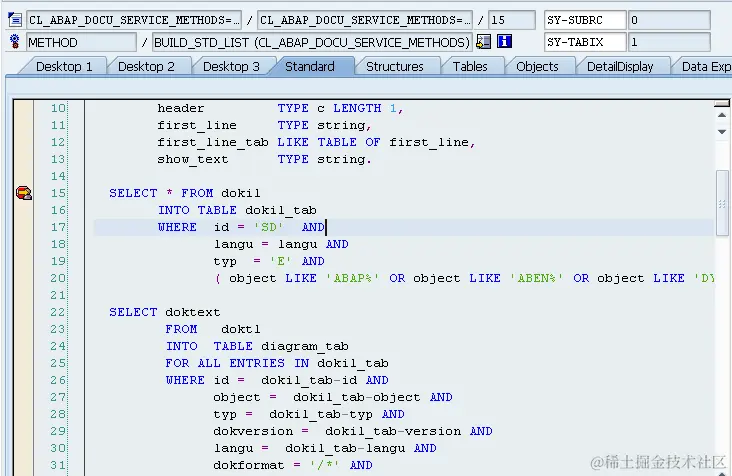Image resolution: width=732 pixels, height=476 pixels.
Task: Click the '/*' literal on line 31
Action: point(324,465)
